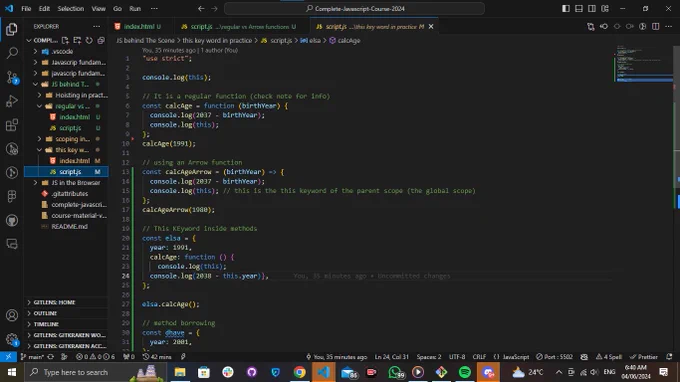The width and height of the screenshot is (680, 382).
Task: Toggle secondary side bar visibility
Action: pyautogui.click(x=592, y=9)
